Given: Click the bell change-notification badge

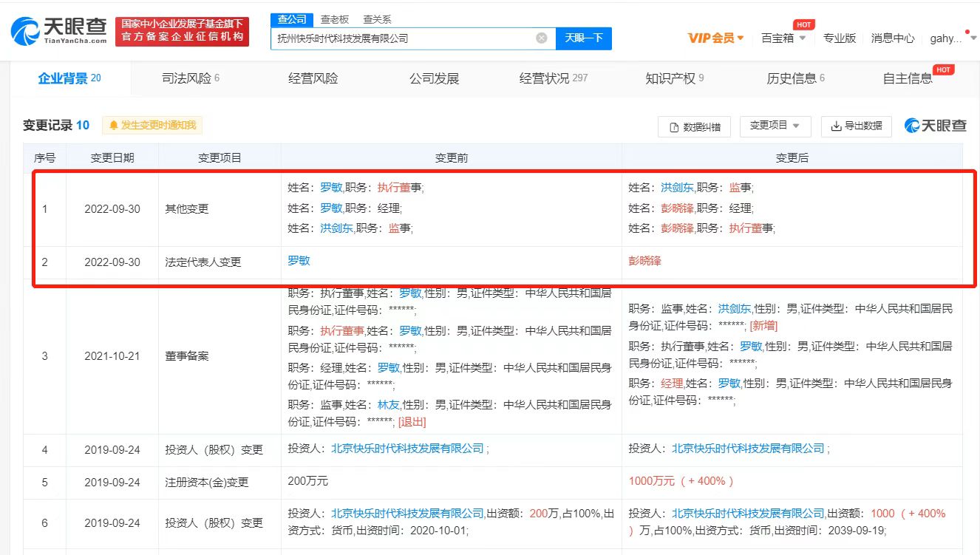Looking at the screenshot, I should click(x=152, y=126).
